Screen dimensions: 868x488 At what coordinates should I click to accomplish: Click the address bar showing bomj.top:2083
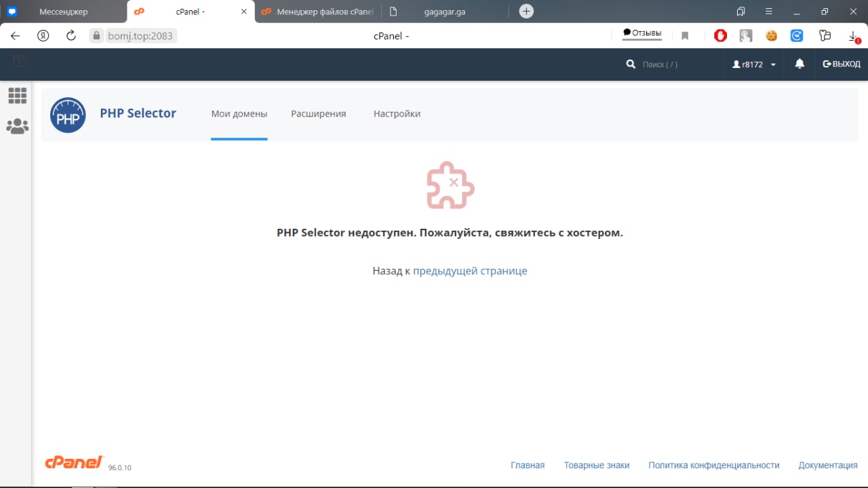pyautogui.click(x=140, y=36)
